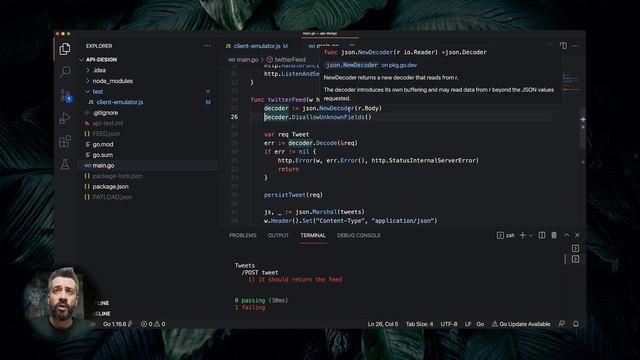640x360 pixels.
Task: Open the Run and Debug view
Action: click(65, 118)
